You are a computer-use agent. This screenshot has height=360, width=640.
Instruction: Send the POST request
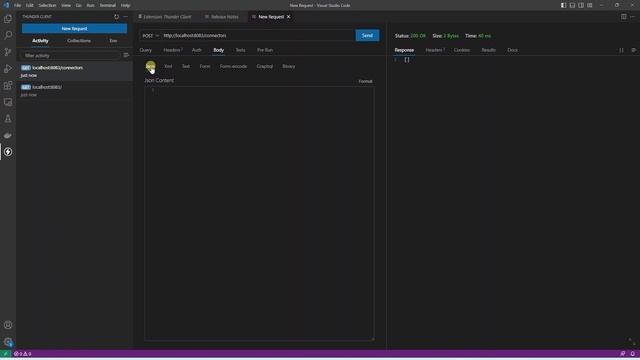pos(367,36)
